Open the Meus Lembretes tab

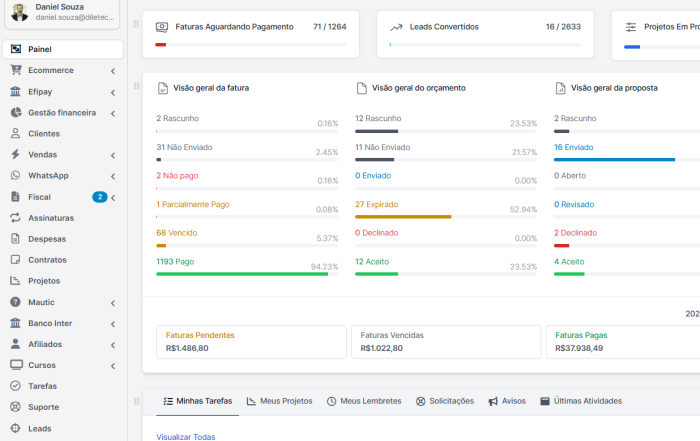(x=364, y=401)
